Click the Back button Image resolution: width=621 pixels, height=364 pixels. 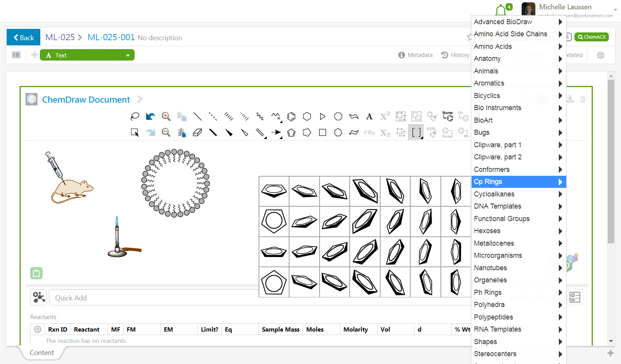(x=23, y=37)
